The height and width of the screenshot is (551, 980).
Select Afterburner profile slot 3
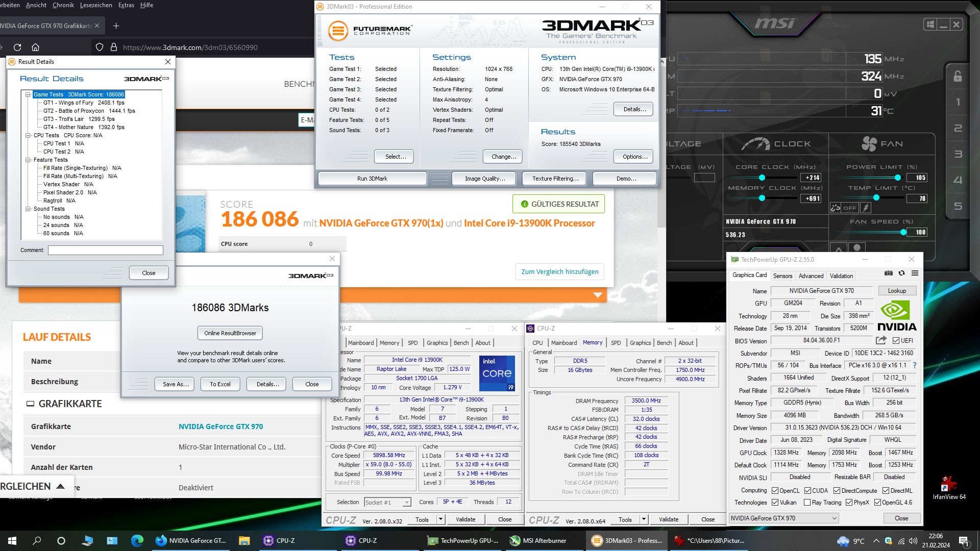(x=958, y=154)
